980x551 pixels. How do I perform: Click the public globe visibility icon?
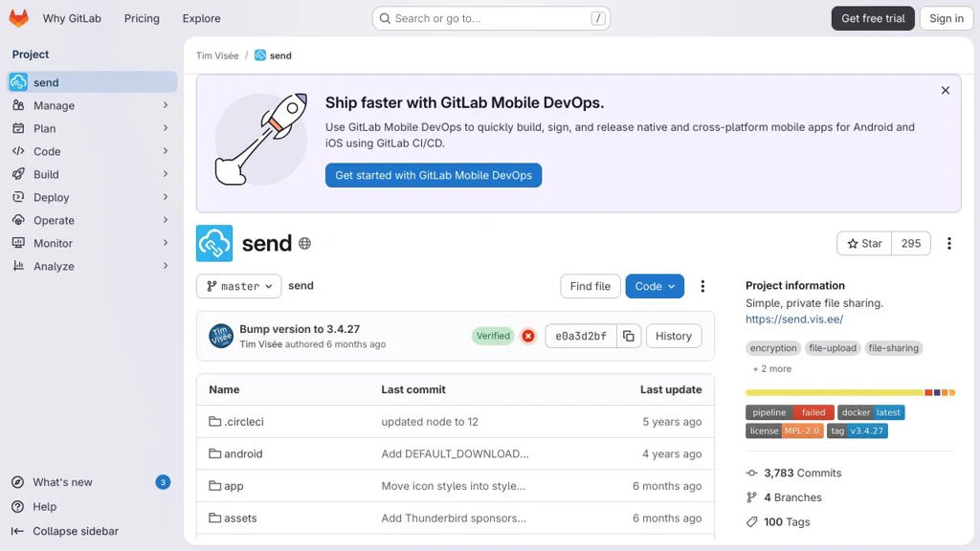pyautogui.click(x=304, y=243)
